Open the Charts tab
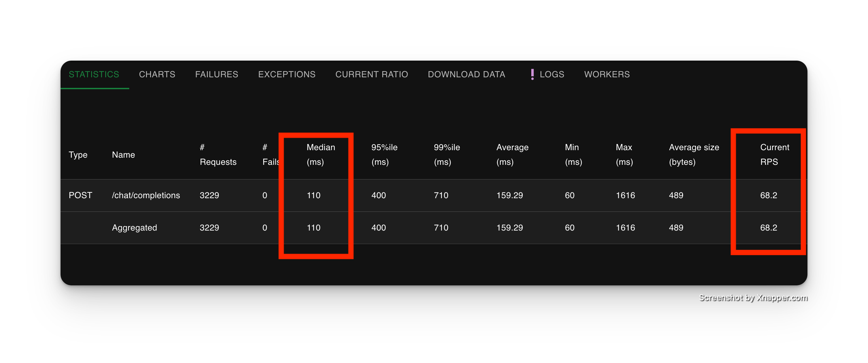The width and height of the screenshot is (868, 363). pos(157,74)
